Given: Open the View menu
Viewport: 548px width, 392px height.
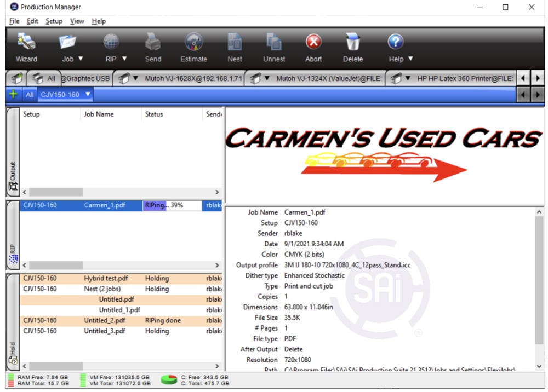Looking at the screenshot, I should pyautogui.click(x=77, y=21).
